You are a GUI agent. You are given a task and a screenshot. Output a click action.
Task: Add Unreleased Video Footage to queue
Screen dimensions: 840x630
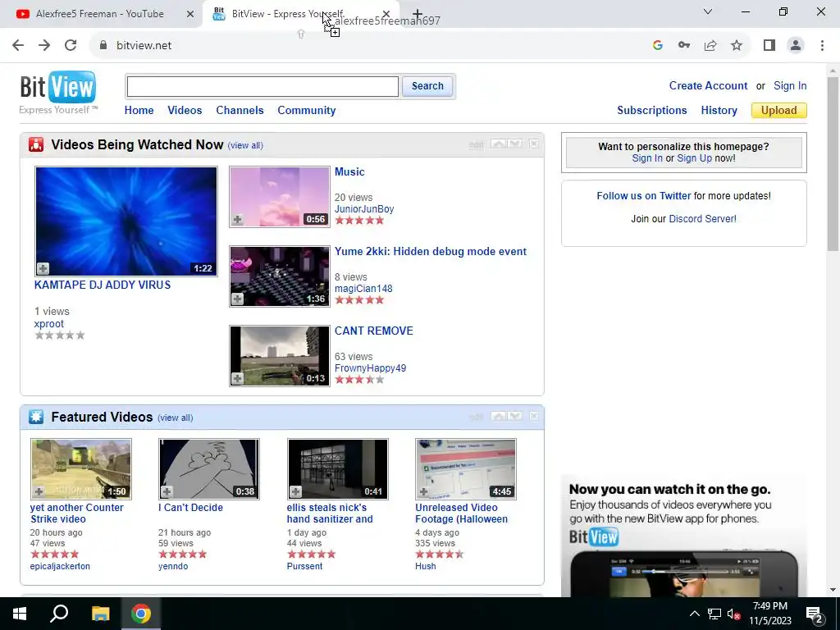click(x=424, y=492)
